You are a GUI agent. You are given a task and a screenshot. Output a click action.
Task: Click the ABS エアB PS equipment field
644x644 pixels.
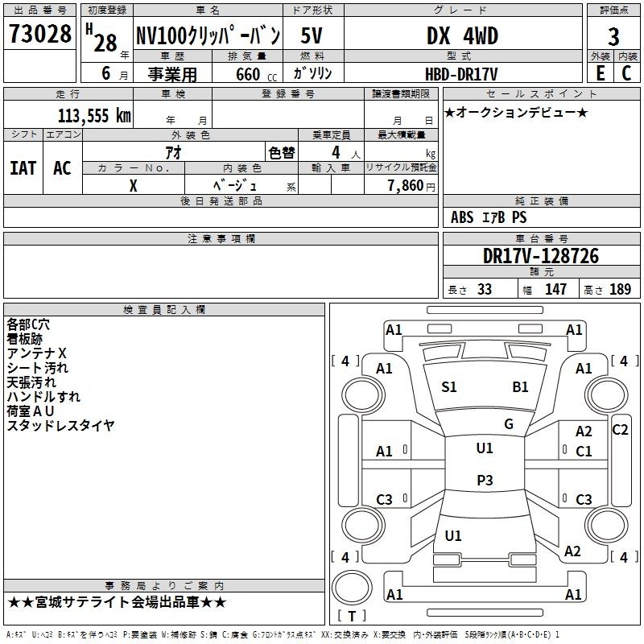coord(489,217)
